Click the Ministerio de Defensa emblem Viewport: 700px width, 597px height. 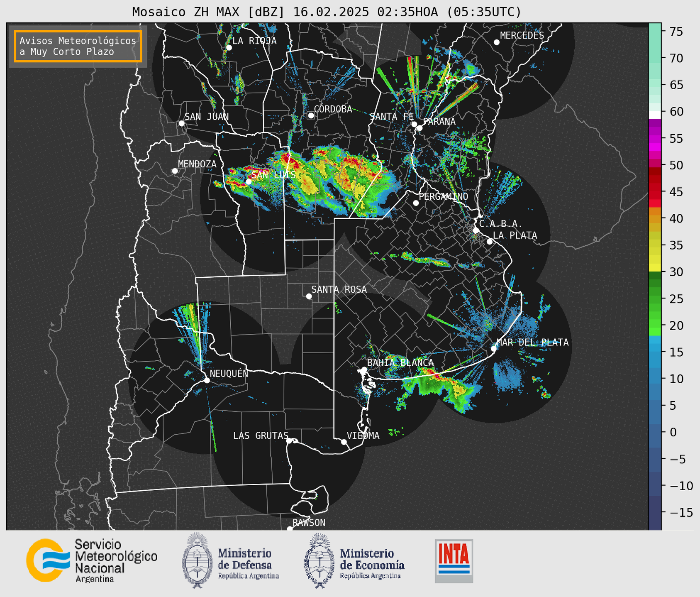(197, 560)
